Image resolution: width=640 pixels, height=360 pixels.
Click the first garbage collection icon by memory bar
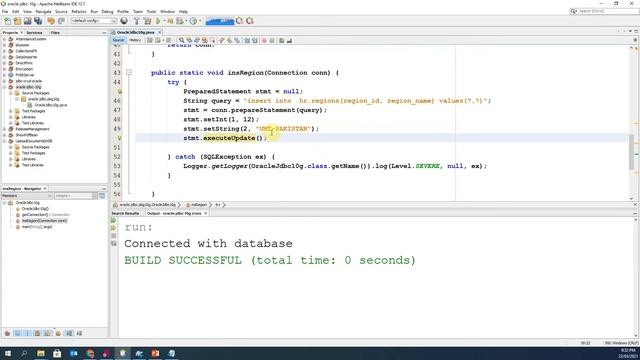(240, 21)
